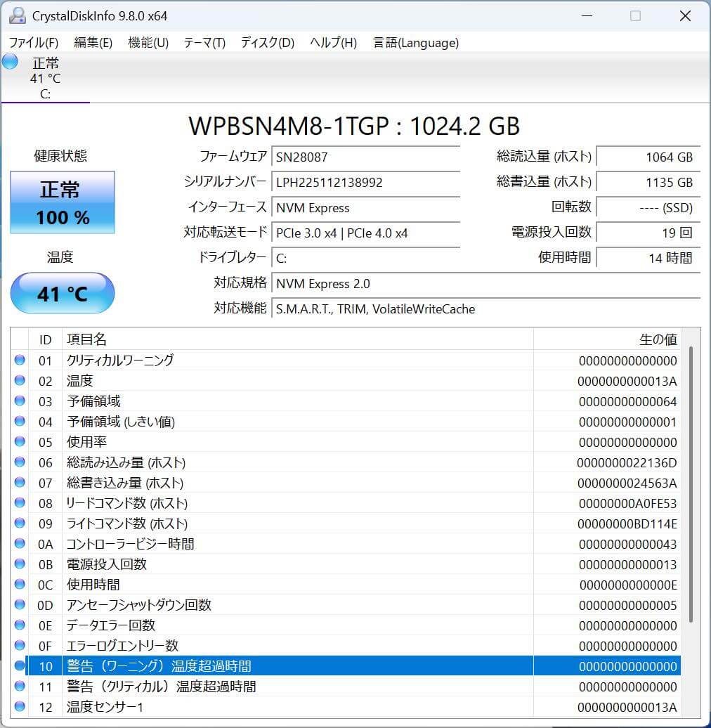Click the blue dot next to エラーログエントリー数
711x728 pixels.
click(x=20, y=646)
